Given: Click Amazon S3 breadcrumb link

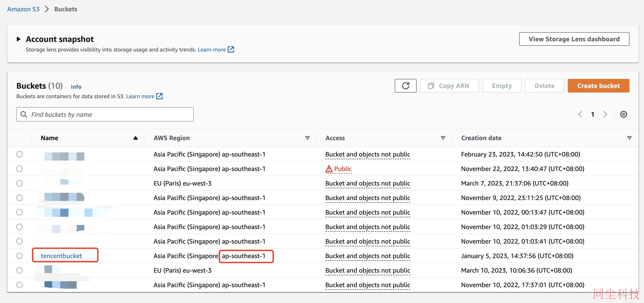Looking at the screenshot, I should click(x=23, y=9).
